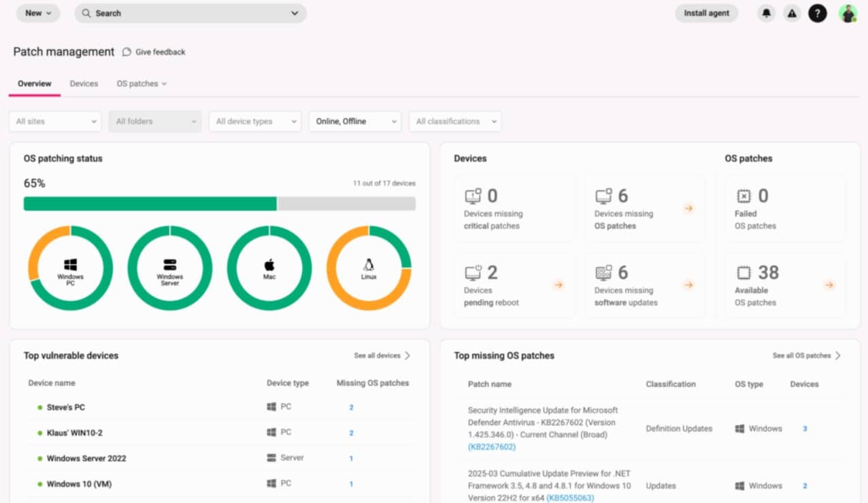Sort by the Patch name column header
This screenshot has width=868, height=503.
(x=489, y=384)
